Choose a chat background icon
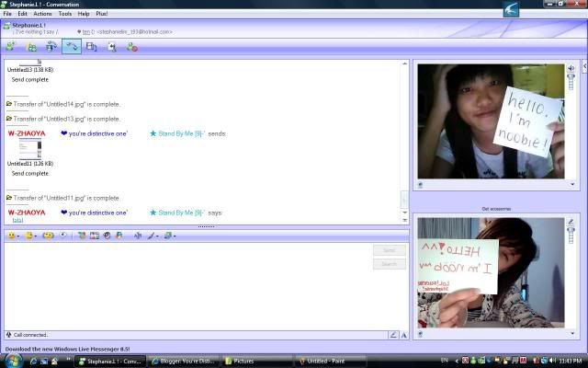The image size is (588, 368). (x=167, y=236)
